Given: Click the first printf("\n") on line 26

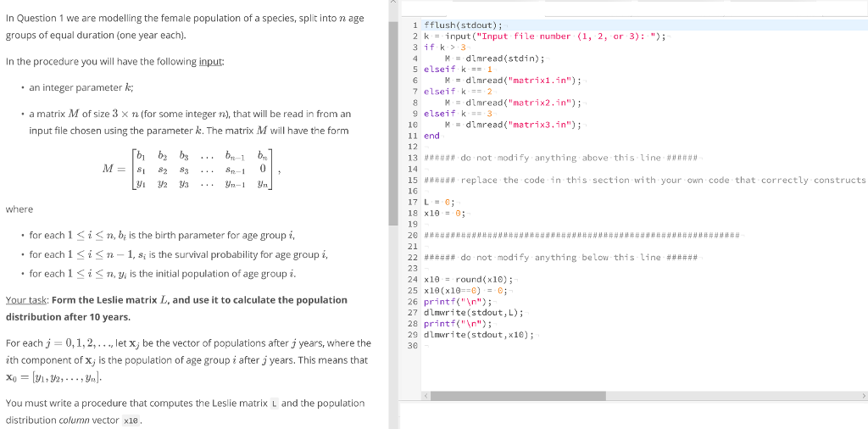Looking at the screenshot, I should pyautogui.click(x=457, y=302).
